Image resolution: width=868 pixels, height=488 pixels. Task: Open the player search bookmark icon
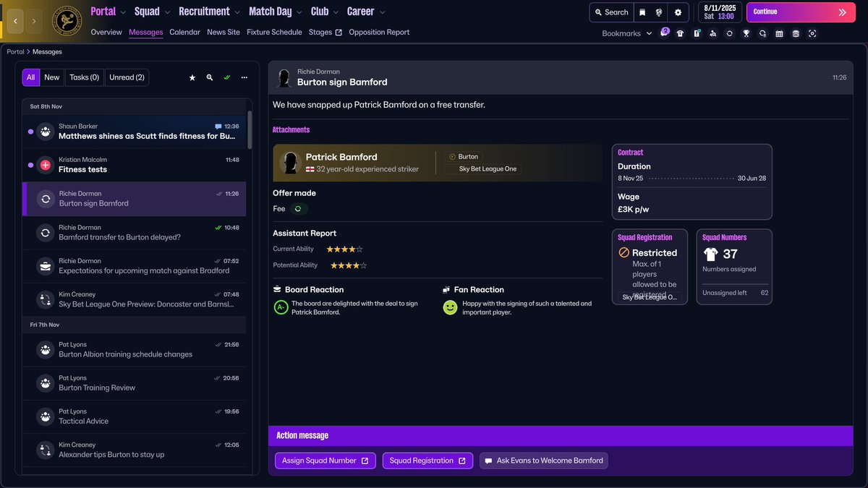point(713,33)
